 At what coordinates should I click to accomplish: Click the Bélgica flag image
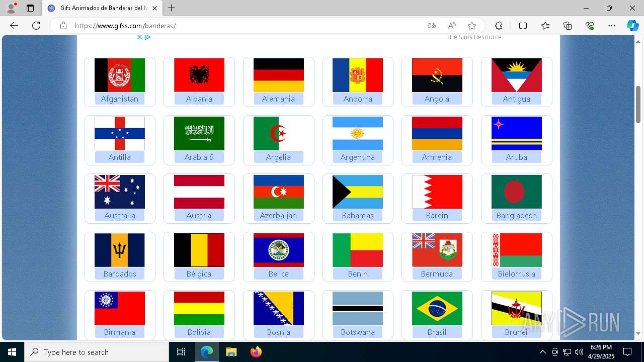tap(199, 250)
